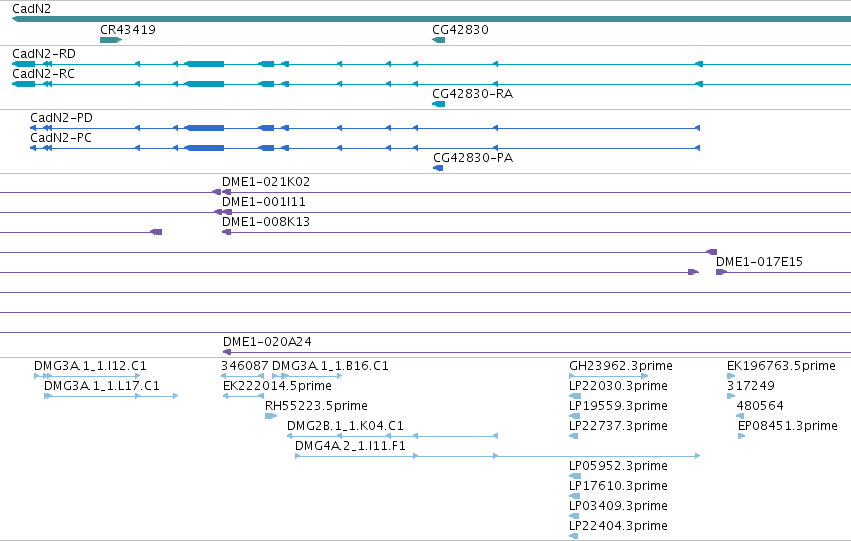Select the DME1-020A24 feature label
The width and height of the screenshot is (851, 541).
tap(267, 341)
